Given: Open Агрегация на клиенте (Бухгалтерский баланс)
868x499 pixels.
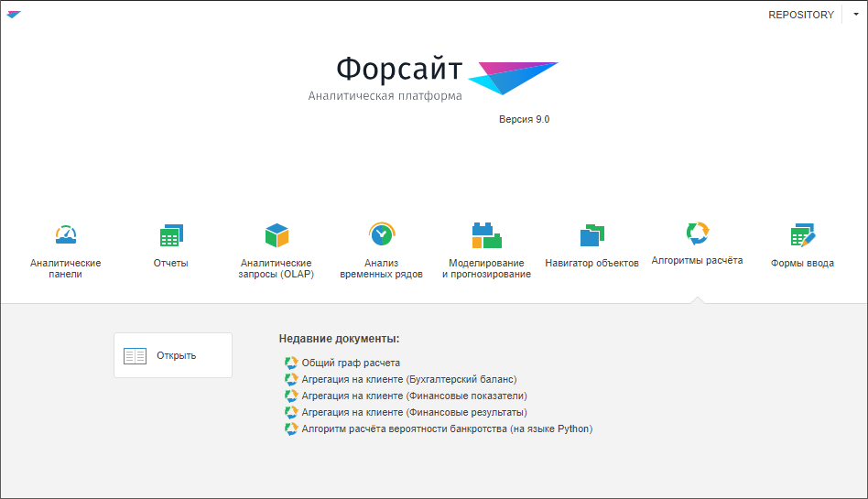Looking at the screenshot, I should coord(409,379).
